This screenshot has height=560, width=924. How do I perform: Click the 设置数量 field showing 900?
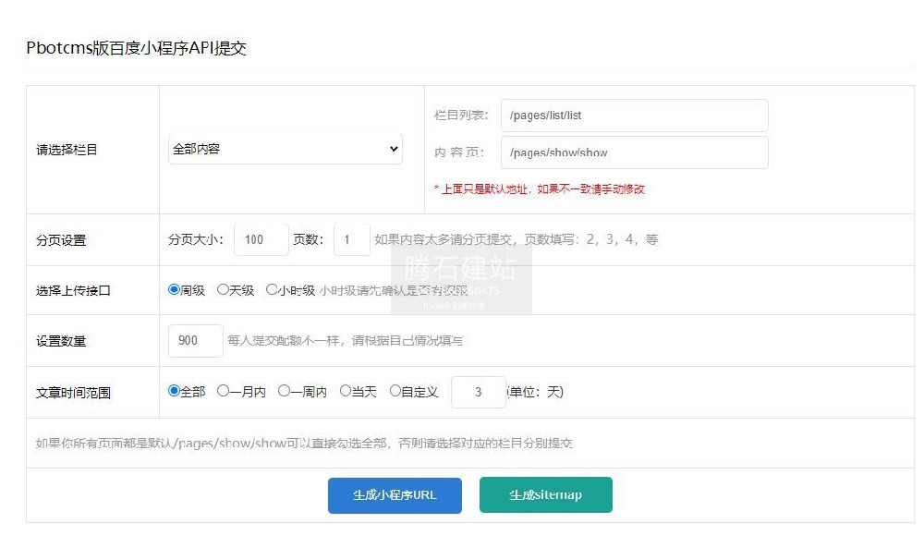[195, 340]
